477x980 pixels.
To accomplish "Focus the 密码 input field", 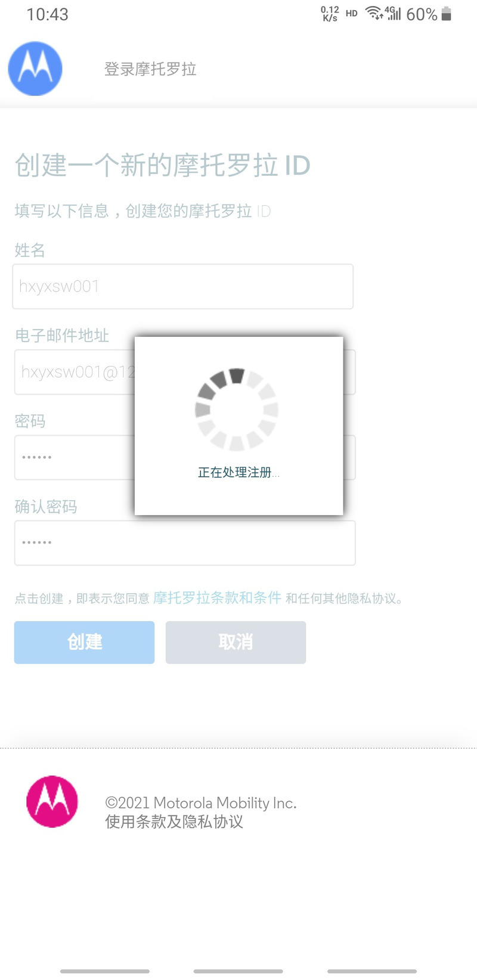I will click(x=185, y=457).
